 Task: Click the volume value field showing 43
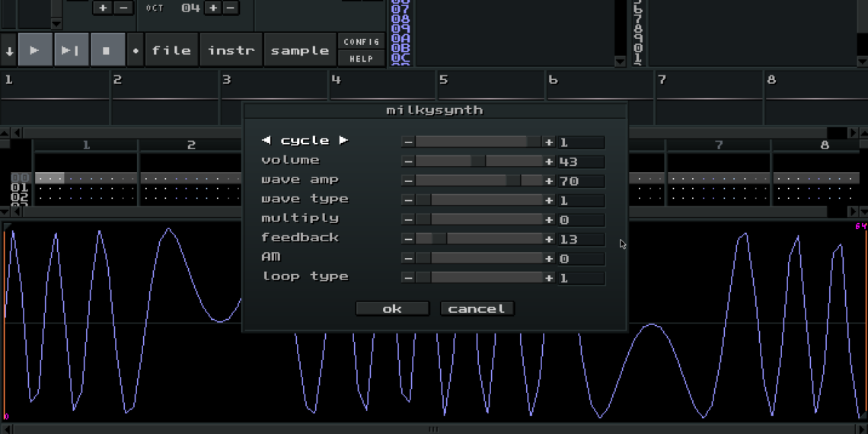pyautogui.click(x=581, y=161)
